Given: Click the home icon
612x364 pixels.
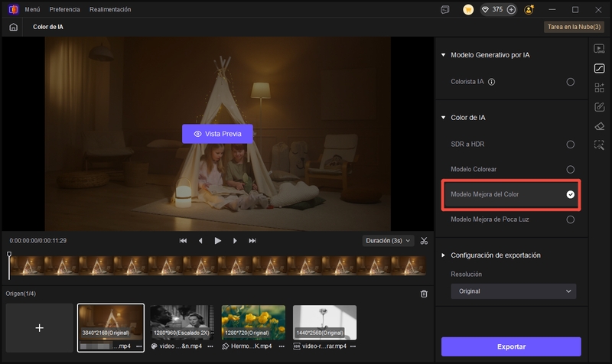Looking at the screenshot, I should click(x=13, y=27).
